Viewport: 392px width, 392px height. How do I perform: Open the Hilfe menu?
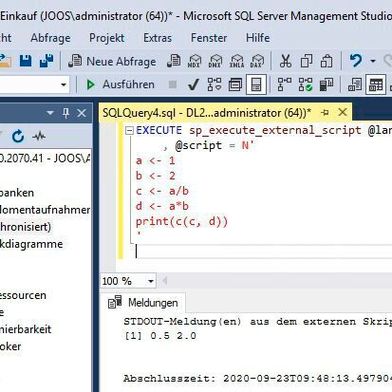coord(258,38)
